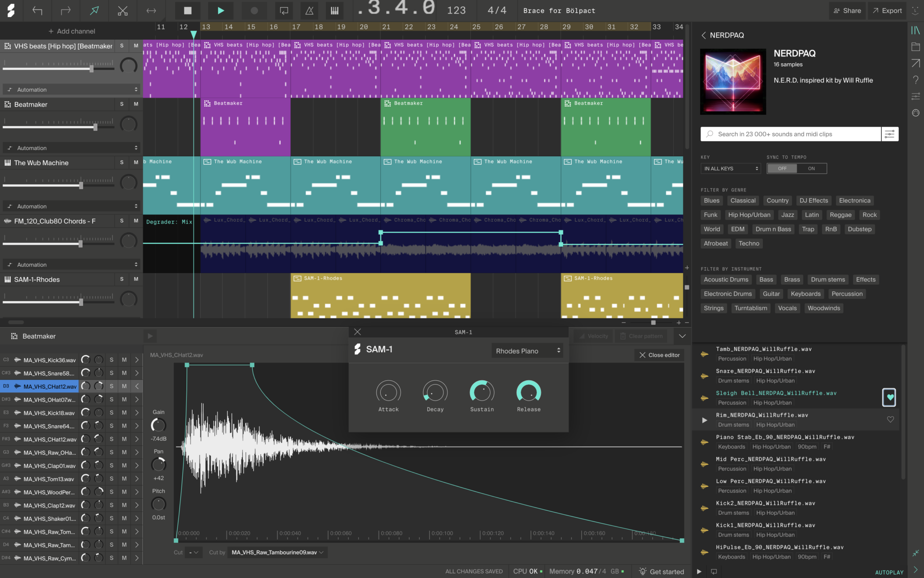Open the piano roll icon next to the metronome
The image size is (924, 578).
pos(334,10)
